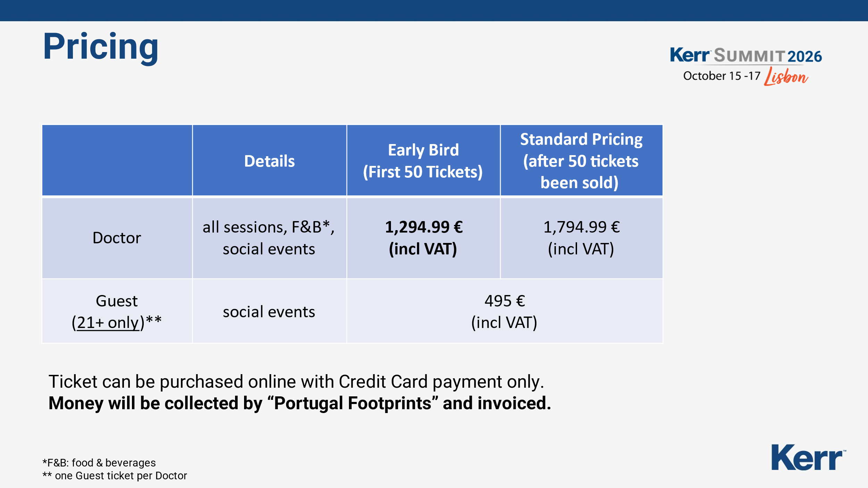The image size is (868, 488).
Task: Select the 495 € guest price cell
Action: [504, 312]
